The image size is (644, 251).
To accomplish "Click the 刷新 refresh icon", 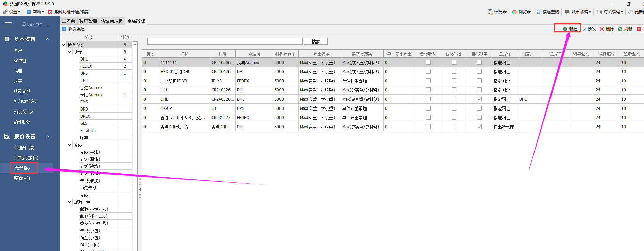I will click(x=621, y=29).
